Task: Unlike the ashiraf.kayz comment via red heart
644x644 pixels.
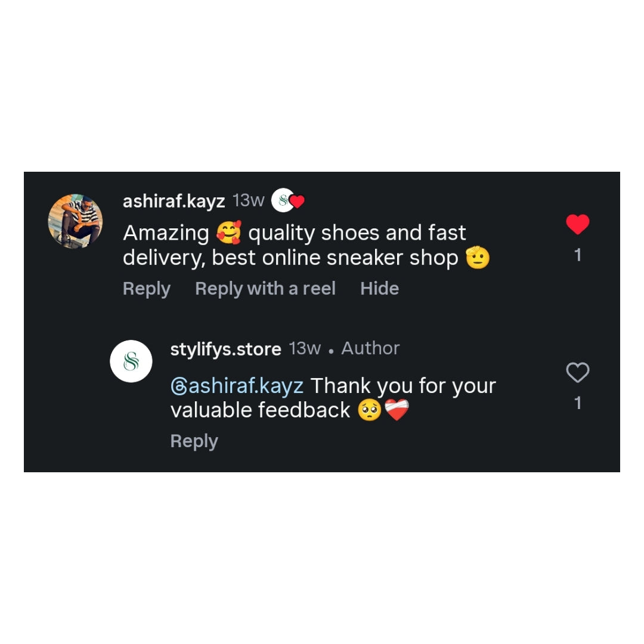Action: (x=577, y=224)
